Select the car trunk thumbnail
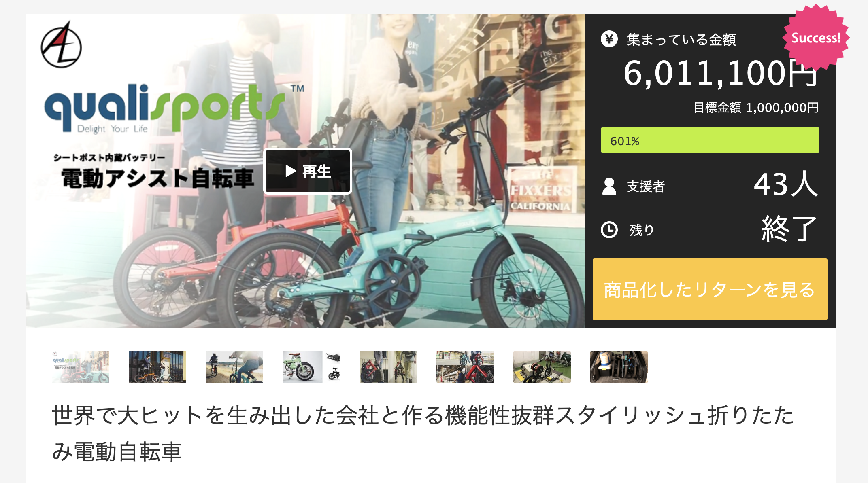 pos(619,367)
